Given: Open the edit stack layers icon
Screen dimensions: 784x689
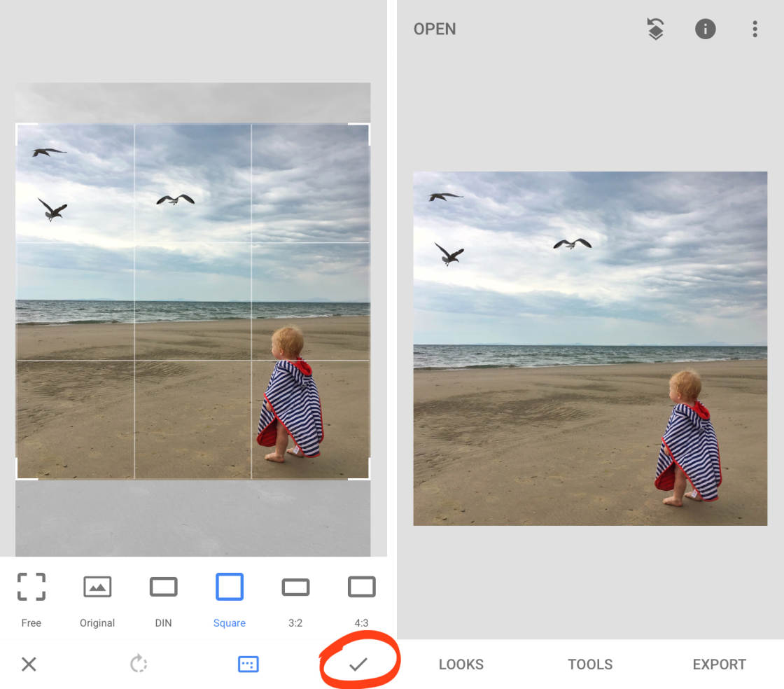Looking at the screenshot, I should point(655,29).
